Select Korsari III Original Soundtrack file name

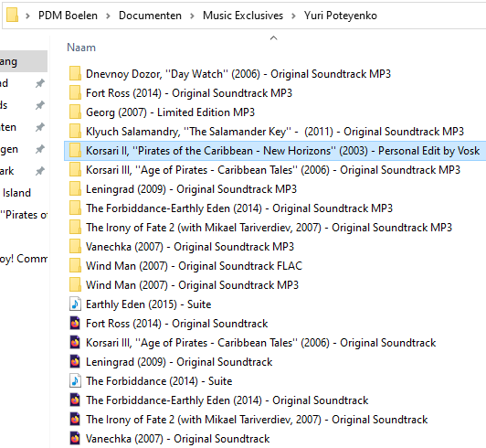(x=260, y=343)
